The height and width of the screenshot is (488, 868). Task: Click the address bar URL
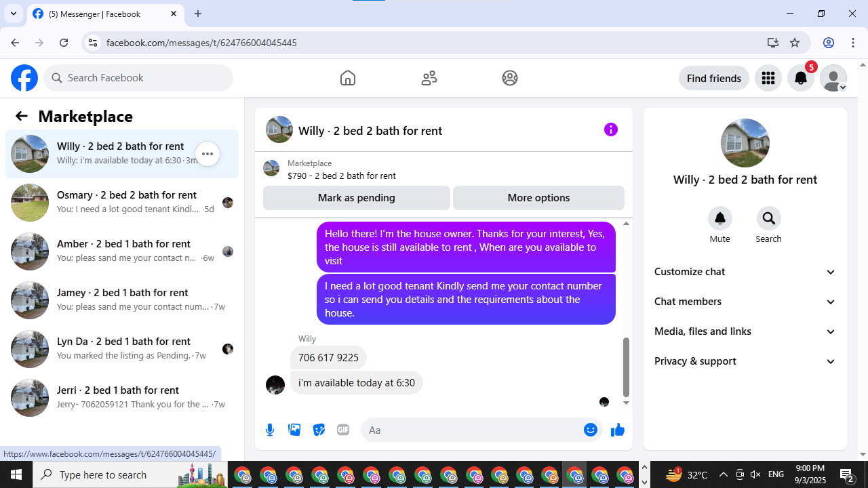[x=201, y=43]
